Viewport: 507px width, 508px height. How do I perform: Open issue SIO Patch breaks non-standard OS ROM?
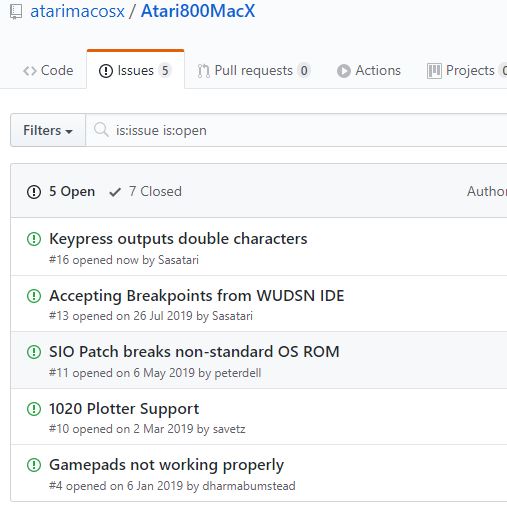194,352
